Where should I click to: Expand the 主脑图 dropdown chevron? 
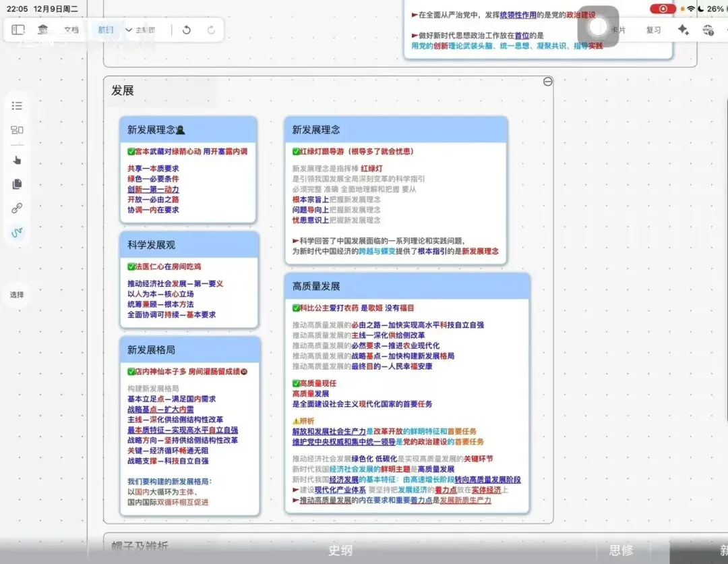pos(129,30)
